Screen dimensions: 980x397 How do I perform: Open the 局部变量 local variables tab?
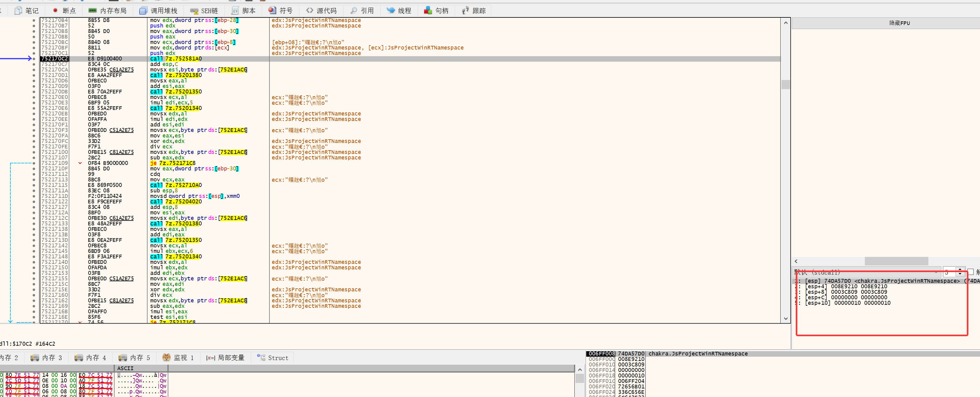coord(225,357)
